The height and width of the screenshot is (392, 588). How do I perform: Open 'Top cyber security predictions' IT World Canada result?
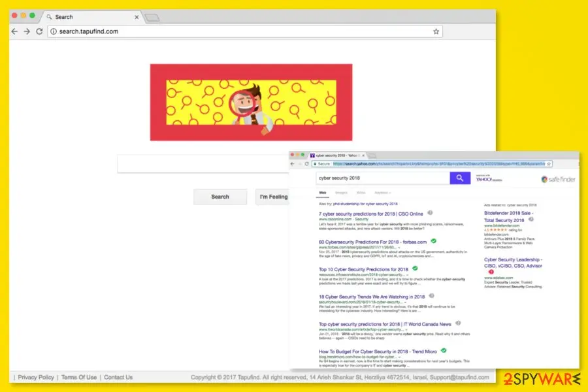(x=385, y=324)
